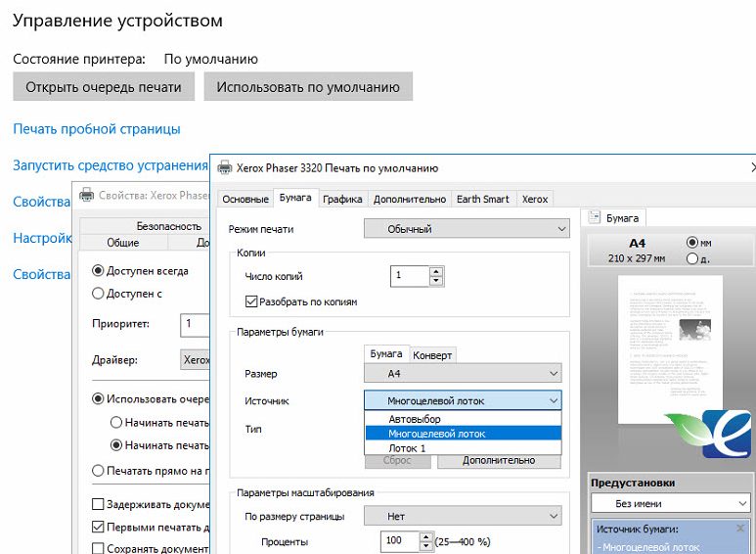Viewport: 756px width, 554px height.
Task: Increase number of copies with up arrow
Action: 436,271
